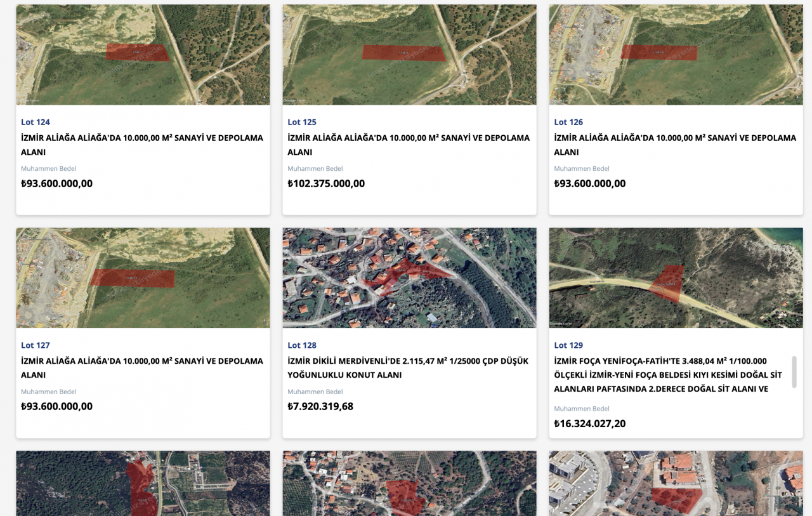Open the İzmir Dikili Merdivenli listing title
The image size is (812, 516).
tap(407, 368)
